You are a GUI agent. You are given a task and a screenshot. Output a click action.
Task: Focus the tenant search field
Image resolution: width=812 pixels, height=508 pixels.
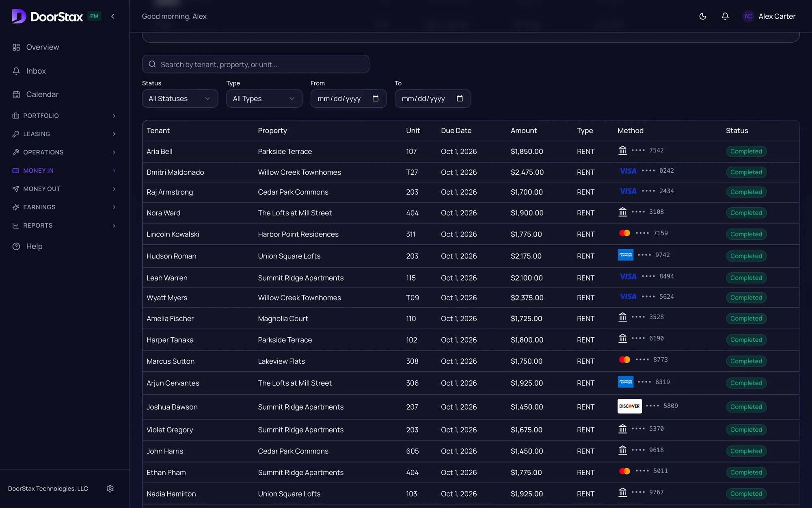pyautogui.click(x=255, y=64)
